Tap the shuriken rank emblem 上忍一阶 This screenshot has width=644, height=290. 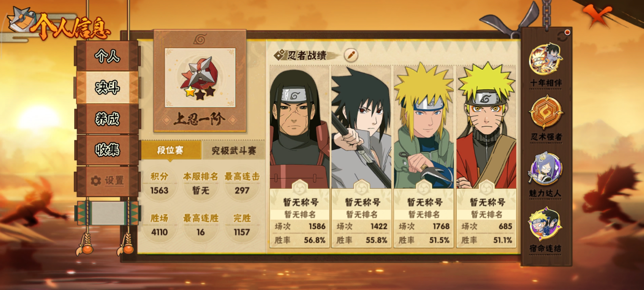coord(200,78)
